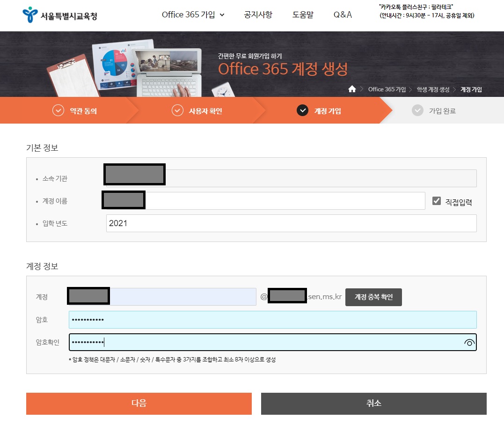This screenshot has height=433, width=504.
Task: Click 계정 중복 확인 button
Action: [373, 297]
